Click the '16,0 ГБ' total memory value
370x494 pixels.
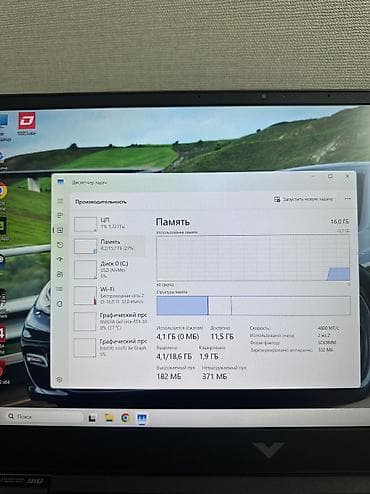(x=339, y=221)
